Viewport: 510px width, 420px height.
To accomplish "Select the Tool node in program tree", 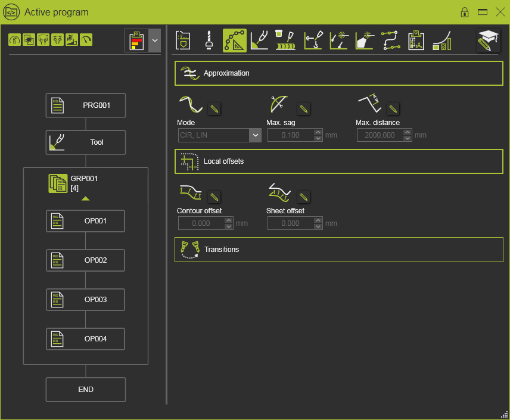I will point(86,142).
